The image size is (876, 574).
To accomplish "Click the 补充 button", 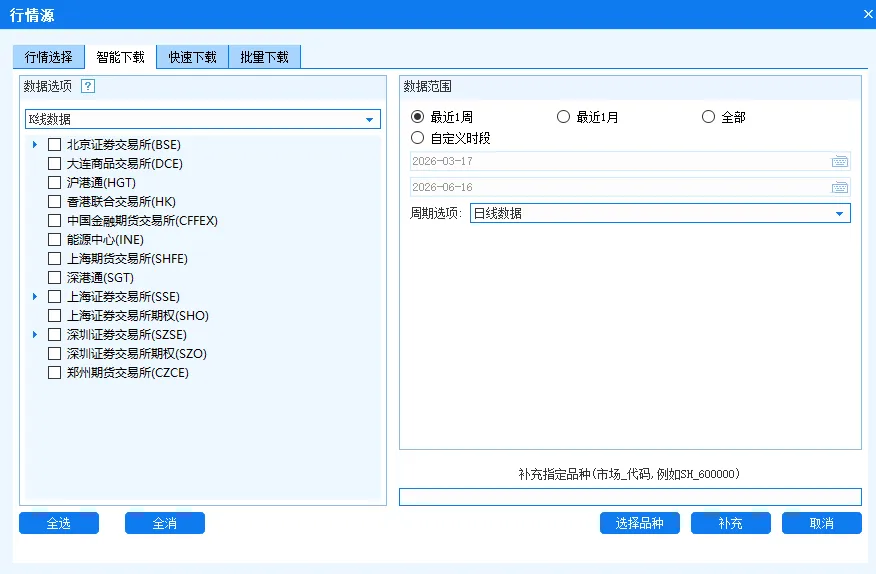I will [731, 523].
